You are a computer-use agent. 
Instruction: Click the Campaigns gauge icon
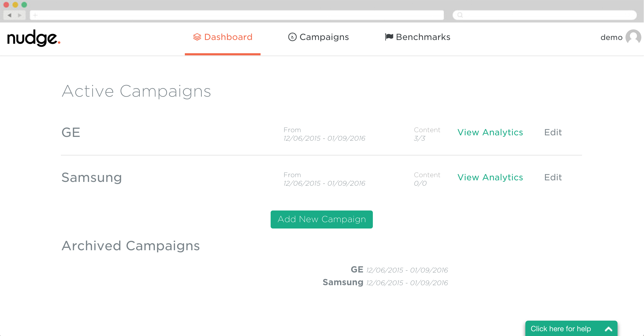[292, 37]
